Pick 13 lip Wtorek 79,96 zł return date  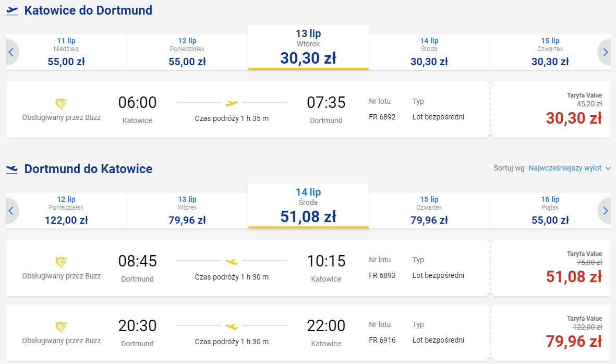(x=187, y=211)
